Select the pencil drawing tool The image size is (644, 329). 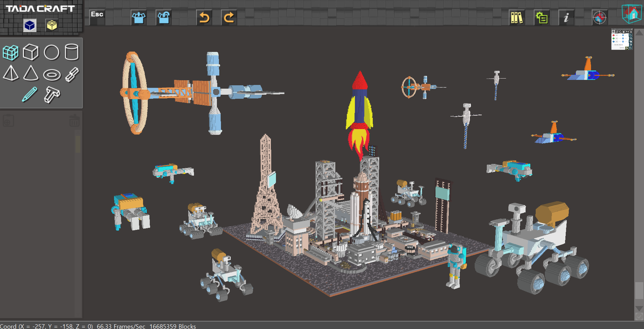[30, 94]
